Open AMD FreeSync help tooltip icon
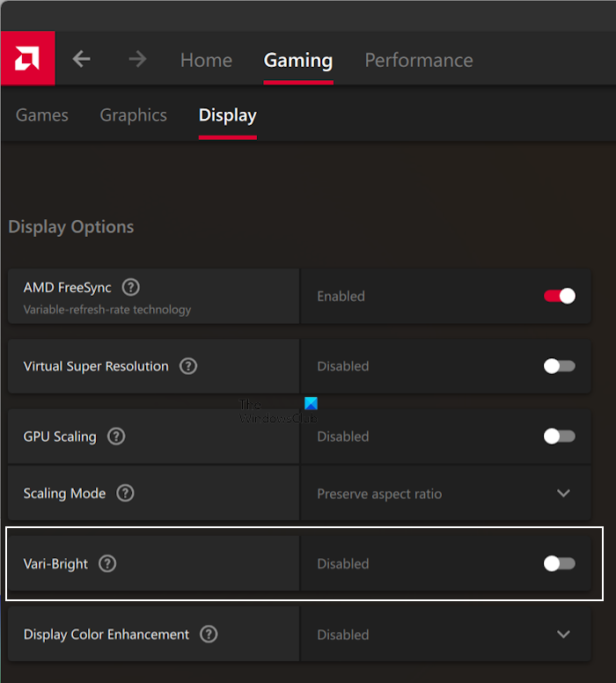This screenshot has height=683, width=616. (131, 287)
